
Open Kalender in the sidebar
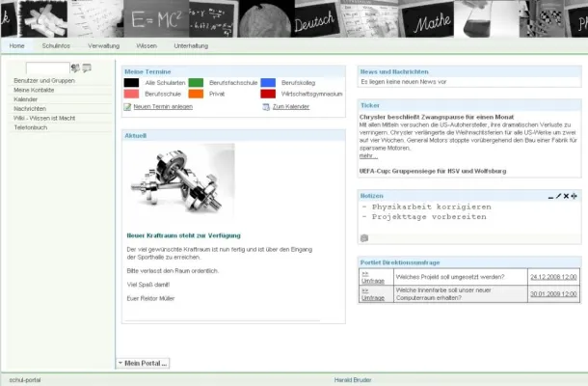[25, 99]
